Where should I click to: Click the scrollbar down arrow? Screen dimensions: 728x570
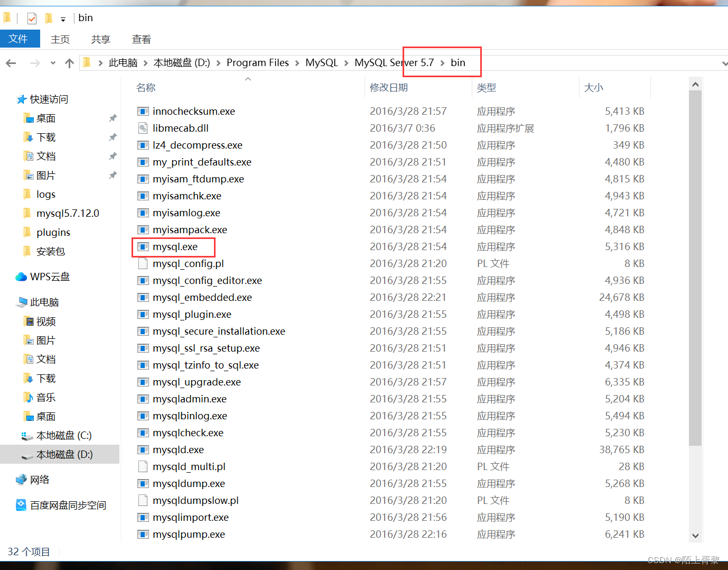[695, 535]
